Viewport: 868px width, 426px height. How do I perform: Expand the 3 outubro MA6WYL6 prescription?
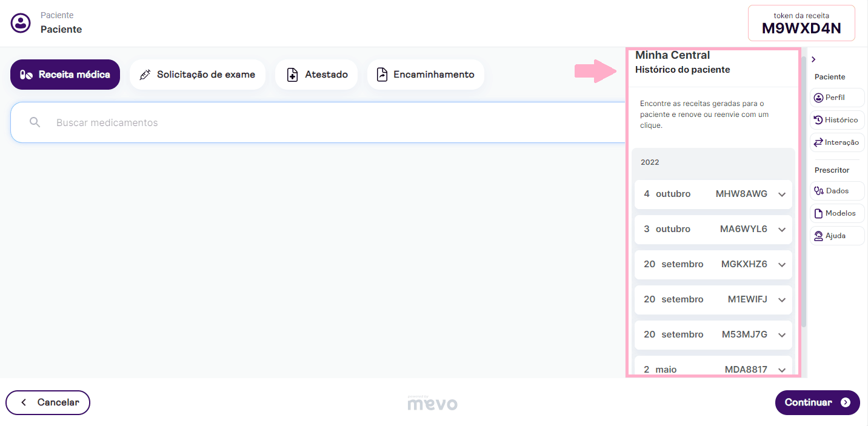[781, 230]
